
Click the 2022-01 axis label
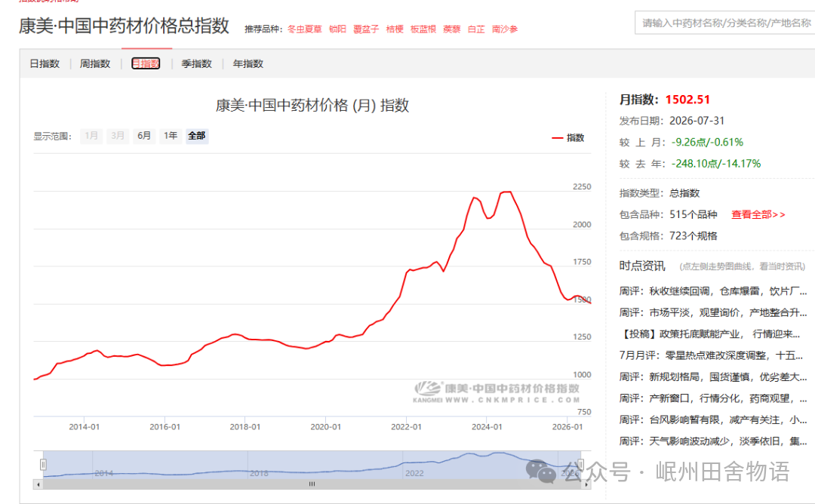point(406,427)
